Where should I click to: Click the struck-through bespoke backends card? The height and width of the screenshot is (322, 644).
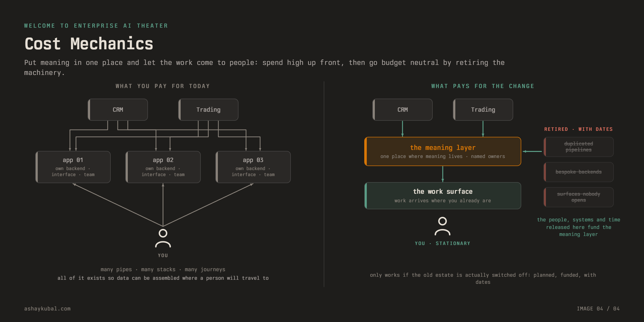[x=579, y=172]
